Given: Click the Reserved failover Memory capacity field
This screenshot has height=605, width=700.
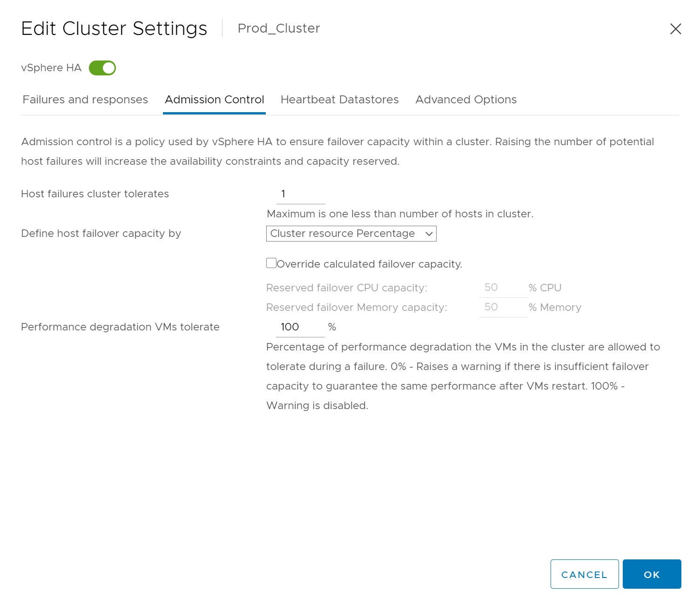Looking at the screenshot, I should click(x=503, y=307).
